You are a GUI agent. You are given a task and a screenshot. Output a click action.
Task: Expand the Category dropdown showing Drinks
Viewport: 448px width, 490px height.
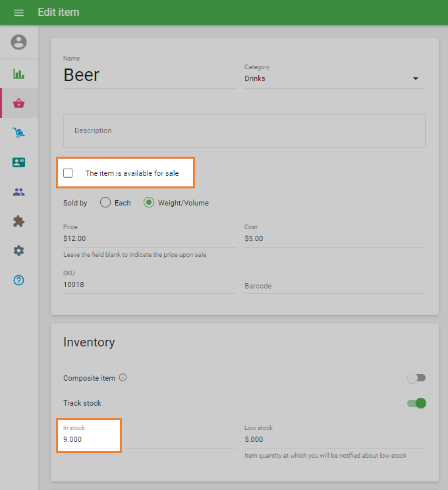pos(334,78)
